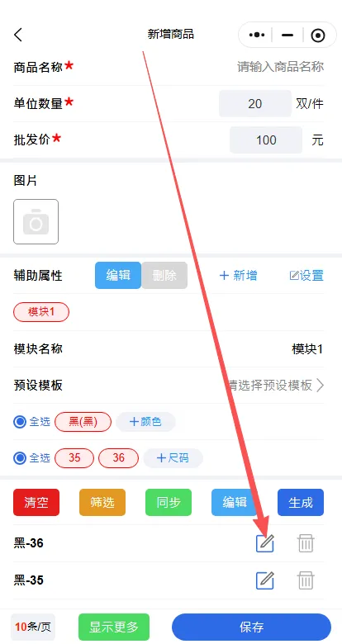This screenshot has height=644, width=342.
Task: Click 显示更多 to show more rows
Action: pyautogui.click(x=114, y=627)
